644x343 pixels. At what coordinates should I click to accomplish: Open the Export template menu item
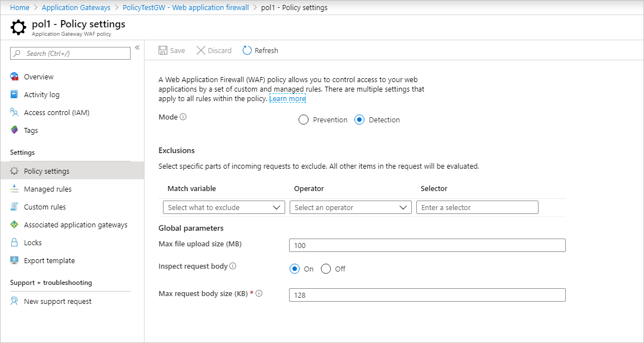pos(49,261)
